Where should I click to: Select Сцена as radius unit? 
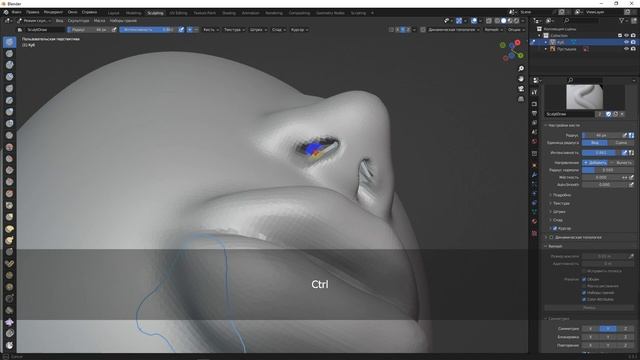pos(621,143)
